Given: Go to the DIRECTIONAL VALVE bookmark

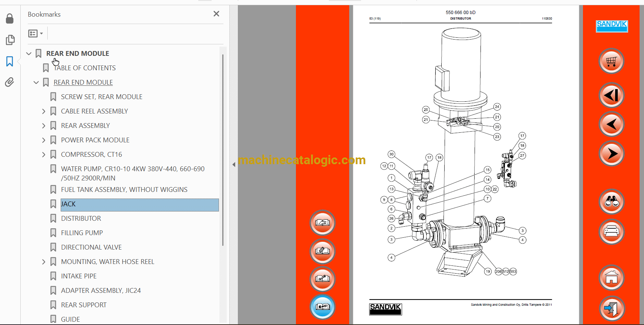Looking at the screenshot, I should pos(91,247).
